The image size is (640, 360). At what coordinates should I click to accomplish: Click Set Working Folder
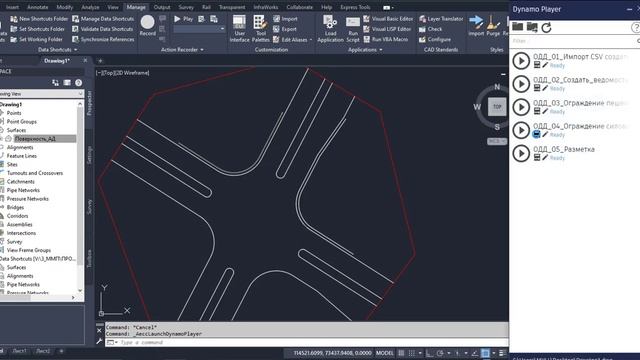coord(36,39)
